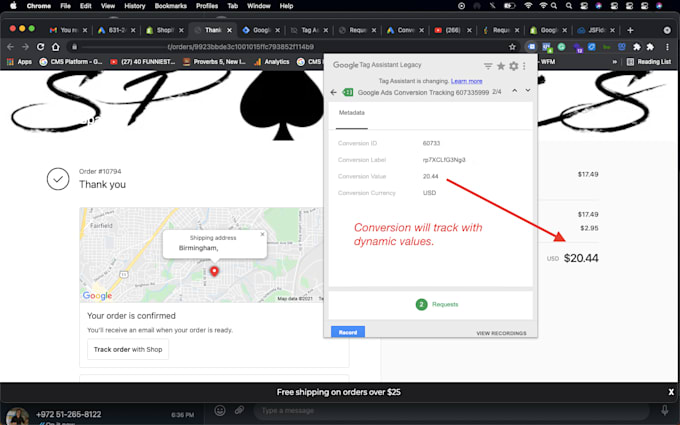
Task: Open the Reading List
Action: [x=649, y=62]
